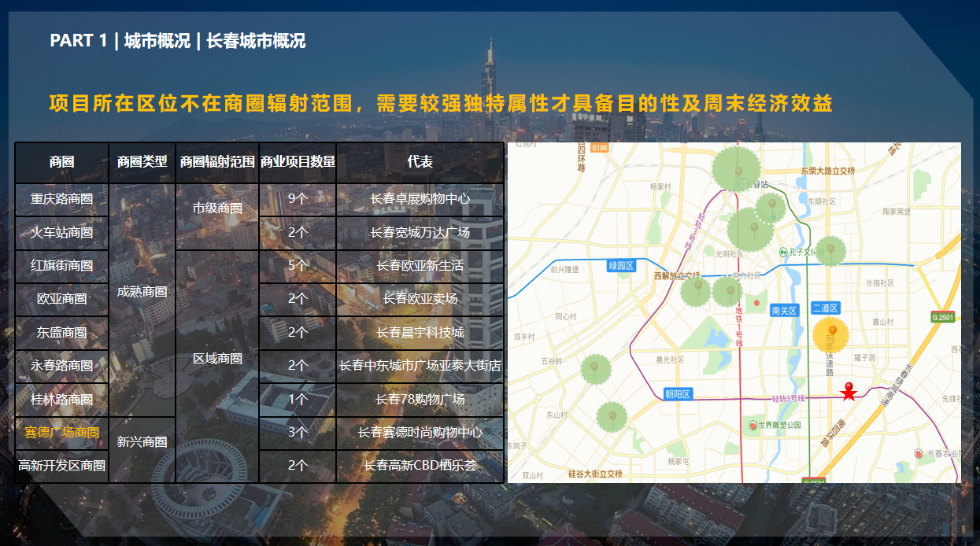
Task: Click the PART 1 slide title text
Action: 177,41
